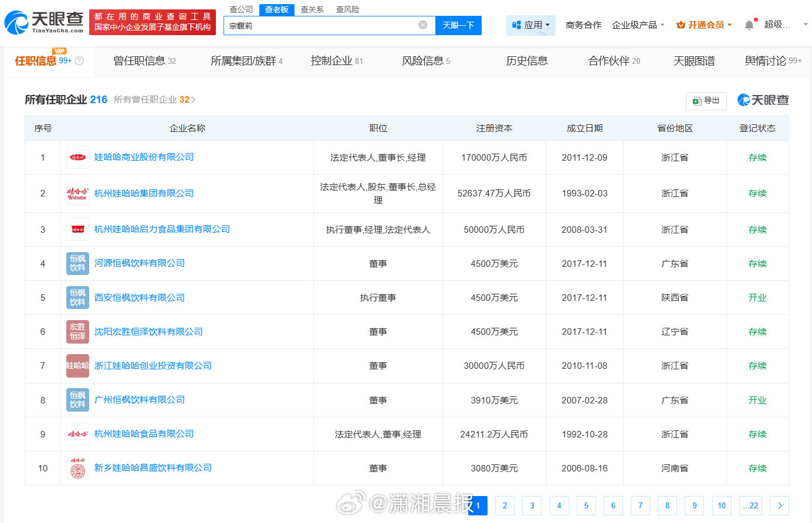The image size is (812, 523).
Task: Open 浙江娃哈哈创业投资有限公司 link
Action: coord(153,365)
